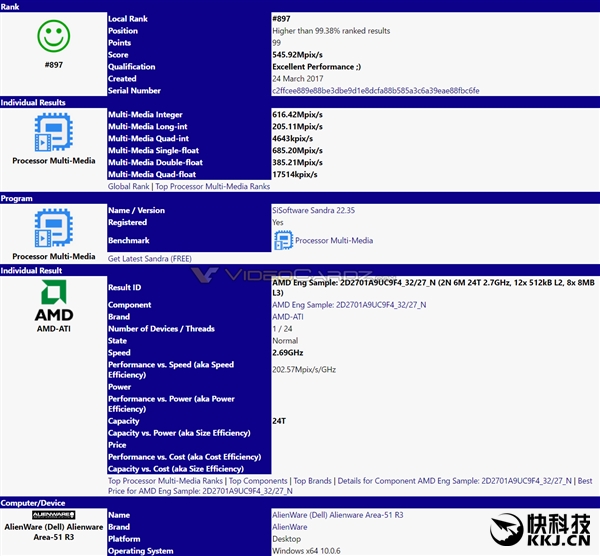This screenshot has width=600, height=556.
Task: Open the serial number hash link
Action: pyautogui.click(x=376, y=91)
